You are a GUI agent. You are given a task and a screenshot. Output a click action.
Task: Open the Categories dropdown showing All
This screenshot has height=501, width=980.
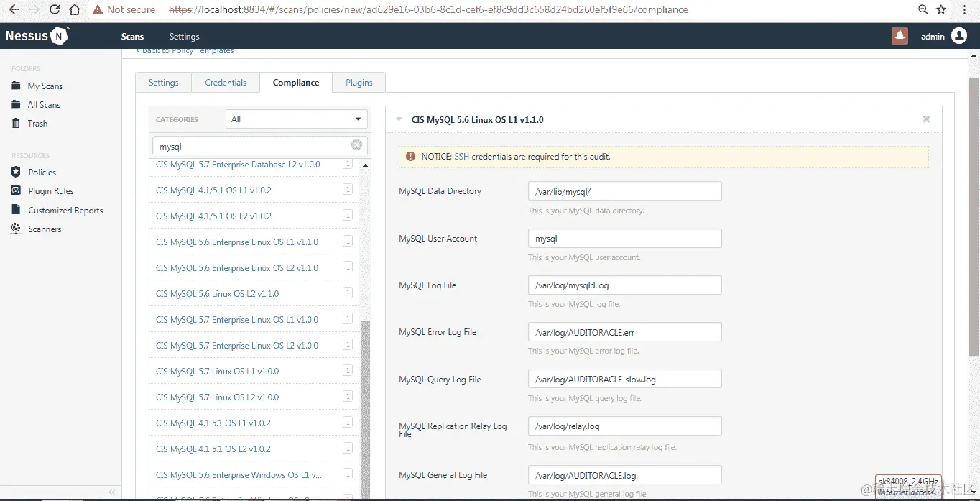click(297, 119)
